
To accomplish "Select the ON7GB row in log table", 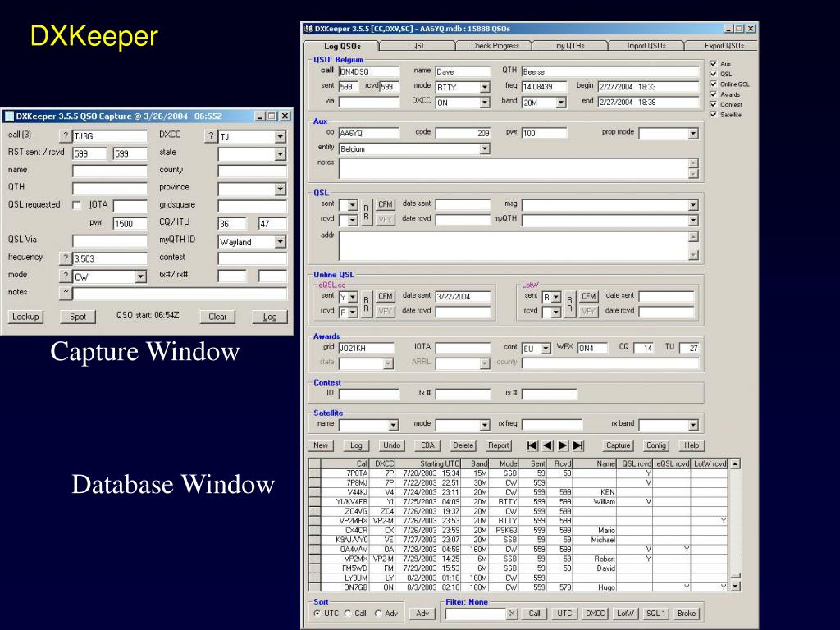I will click(x=518, y=587).
